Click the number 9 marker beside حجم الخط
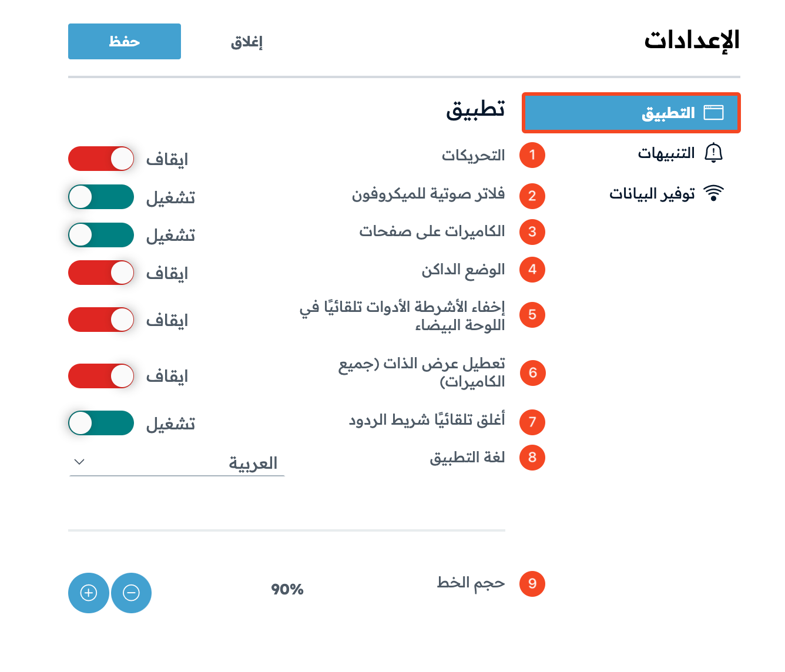The width and height of the screenshot is (785, 672). [x=532, y=583]
